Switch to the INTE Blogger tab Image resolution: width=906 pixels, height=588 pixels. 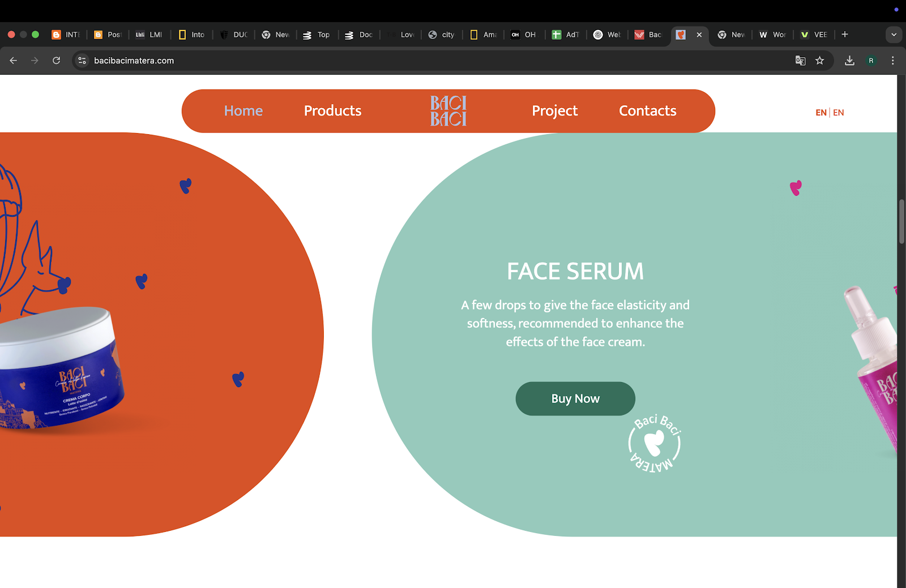click(66, 35)
